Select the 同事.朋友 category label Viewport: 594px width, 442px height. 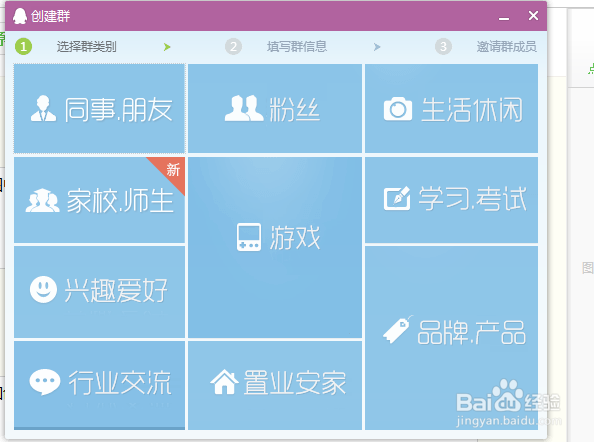pyautogui.click(x=119, y=109)
